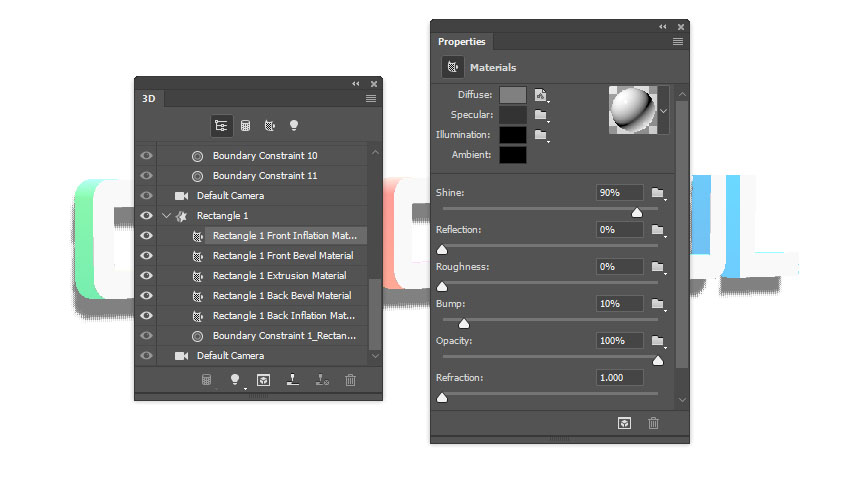Filter 3D panel by materials

tap(269, 126)
